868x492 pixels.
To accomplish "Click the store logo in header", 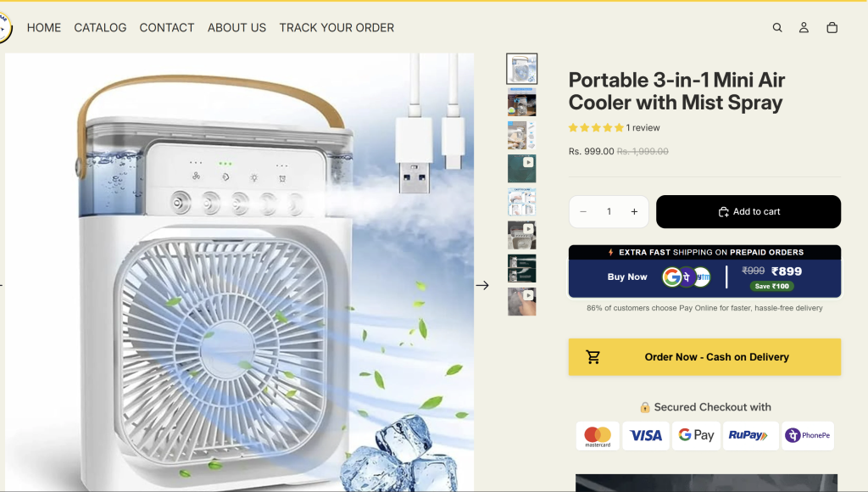I will tap(5, 27).
